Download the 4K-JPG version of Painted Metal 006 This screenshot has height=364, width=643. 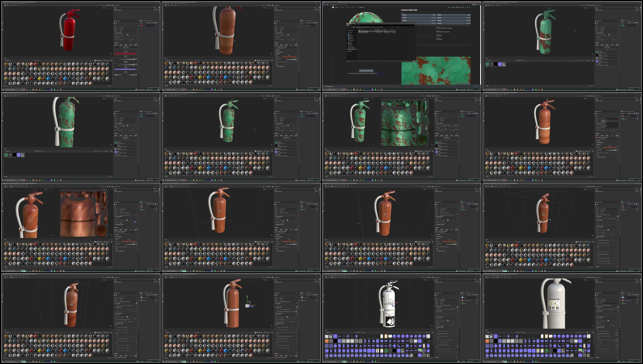pyautogui.click(x=419, y=20)
